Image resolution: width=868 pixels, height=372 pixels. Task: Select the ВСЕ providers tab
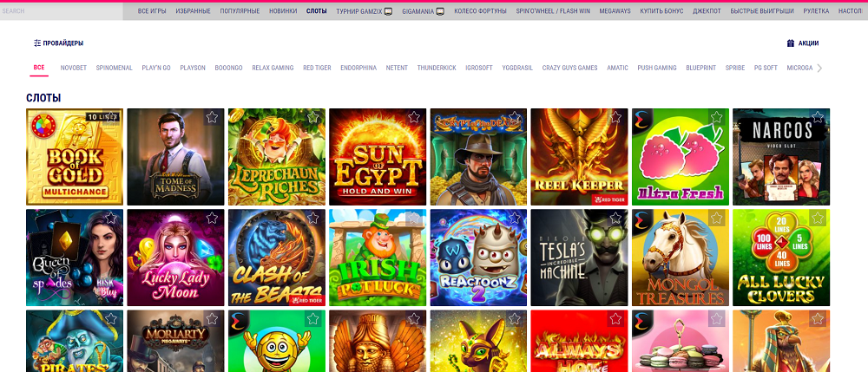pyautogui.click(x=39, y=68)
